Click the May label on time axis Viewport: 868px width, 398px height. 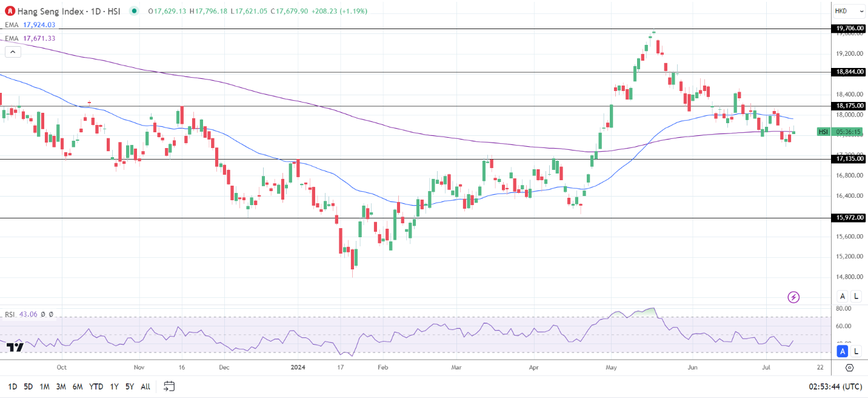tap(612, 368)
